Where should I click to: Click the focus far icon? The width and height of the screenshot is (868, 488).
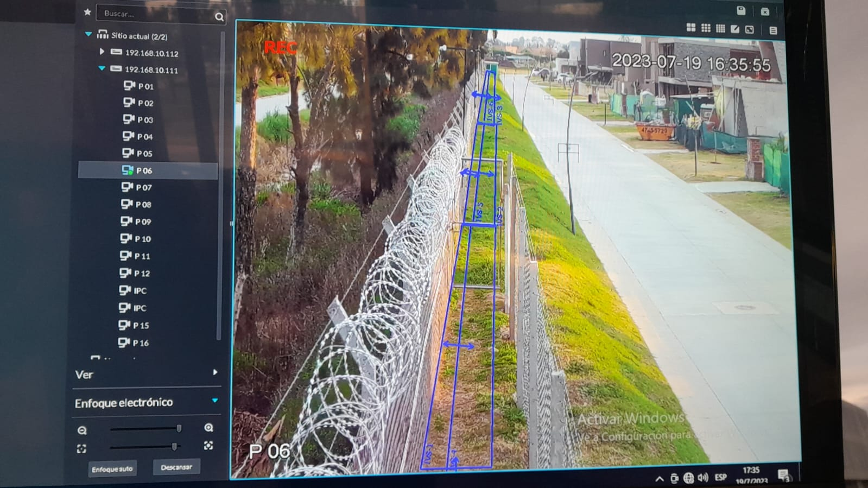tap(208, 446)
